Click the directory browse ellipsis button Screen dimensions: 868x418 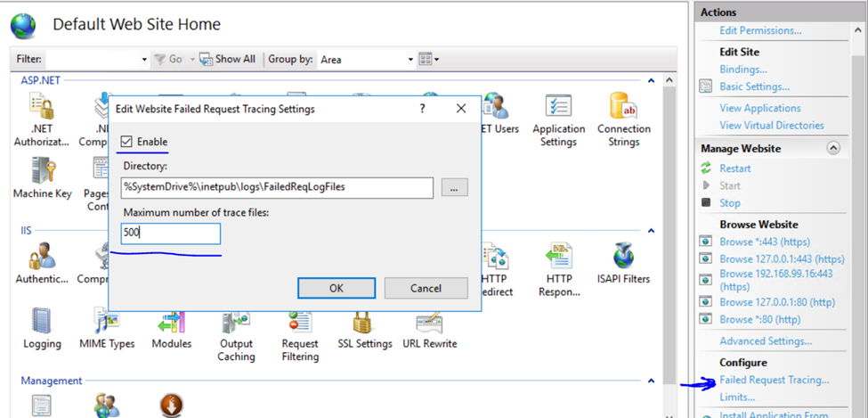[x=453, y=188]
